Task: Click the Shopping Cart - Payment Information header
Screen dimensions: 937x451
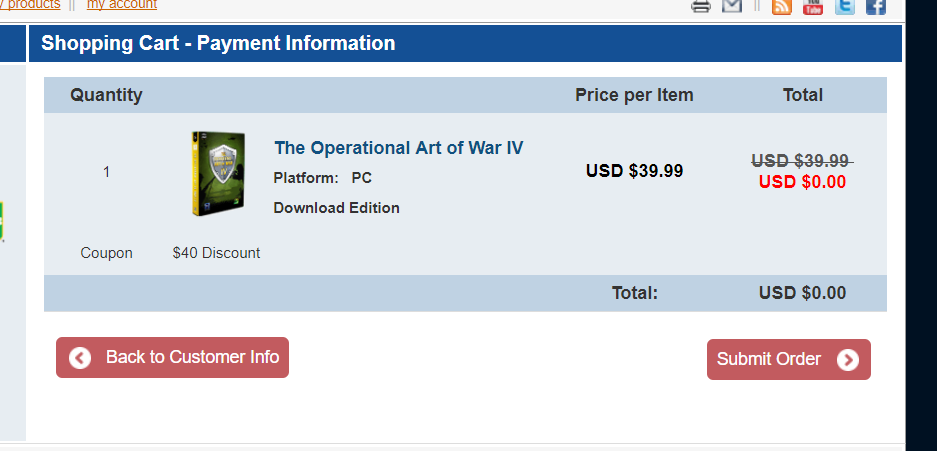Action: click(x=218, y=43)
